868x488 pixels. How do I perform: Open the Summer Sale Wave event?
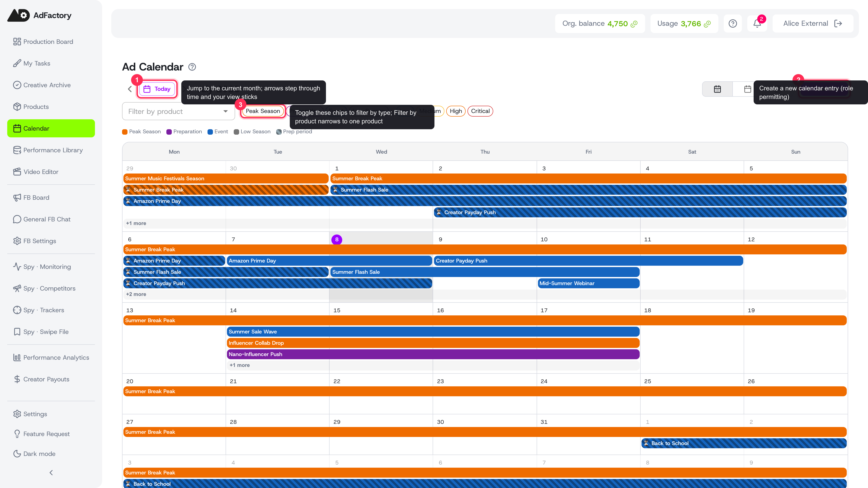click(x=433, y=332)
